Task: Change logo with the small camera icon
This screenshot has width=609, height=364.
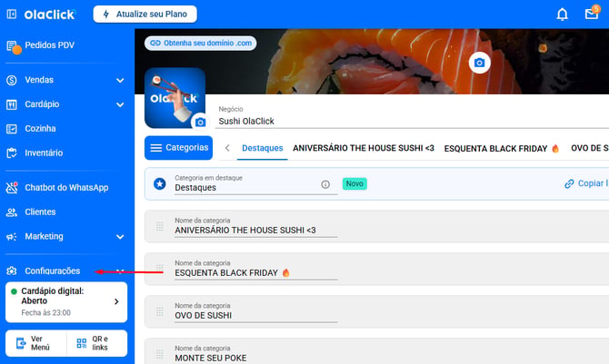Action: point(200,123)
